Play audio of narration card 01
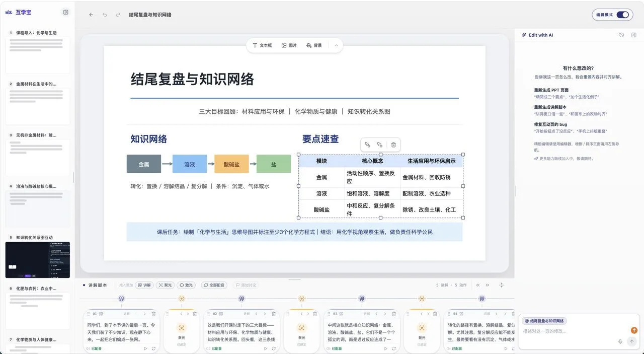Image resolution: width=644 pixels, height=354 pixels. (146, 348)
